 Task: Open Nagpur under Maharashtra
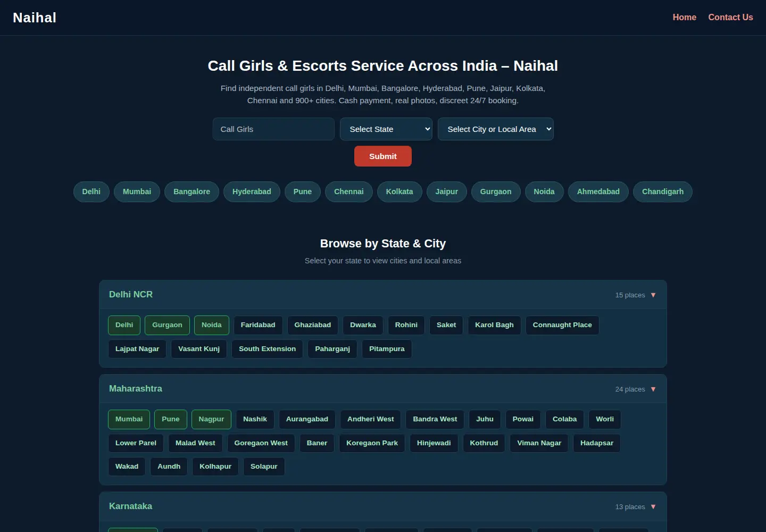click(211, 419)
